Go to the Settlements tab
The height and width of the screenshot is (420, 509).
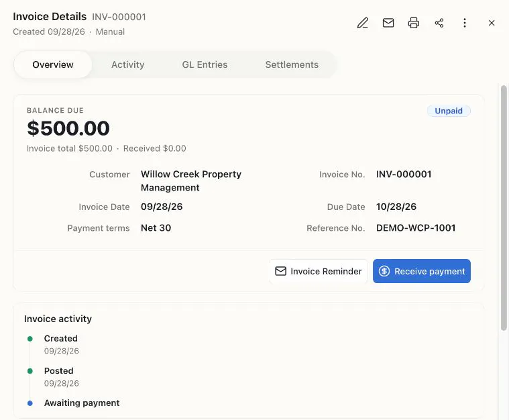(292, 64)
